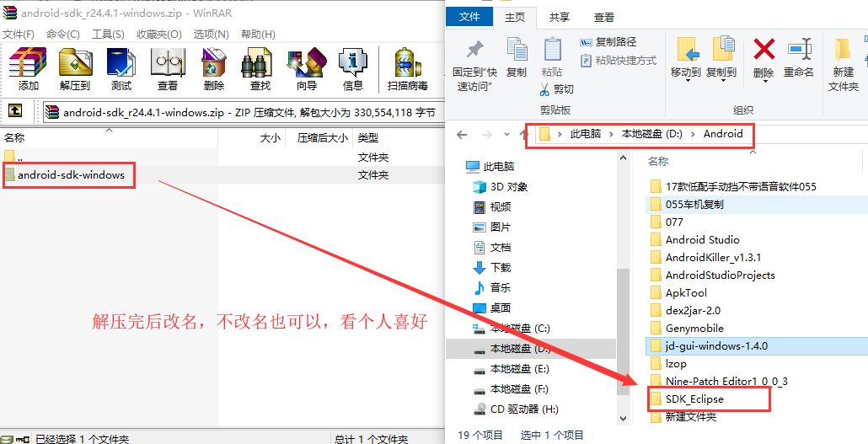Switch to Explorer View (查看) tab

pos(604,17)
